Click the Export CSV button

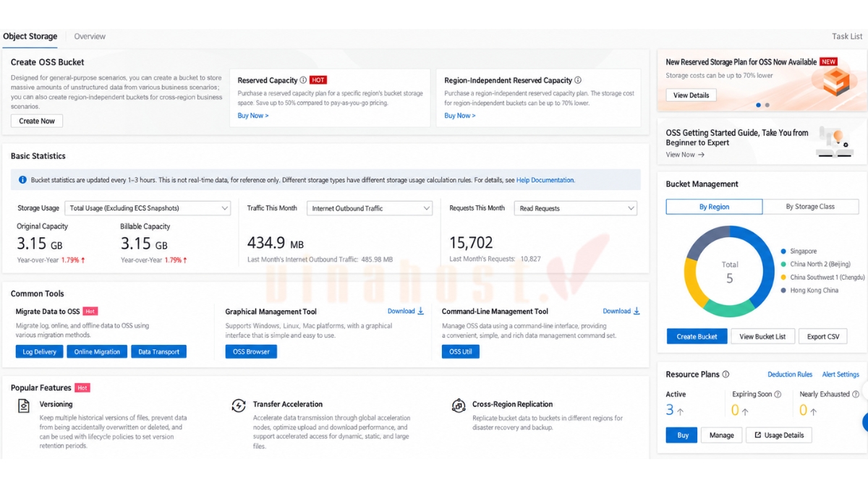[x=823, y=336]
